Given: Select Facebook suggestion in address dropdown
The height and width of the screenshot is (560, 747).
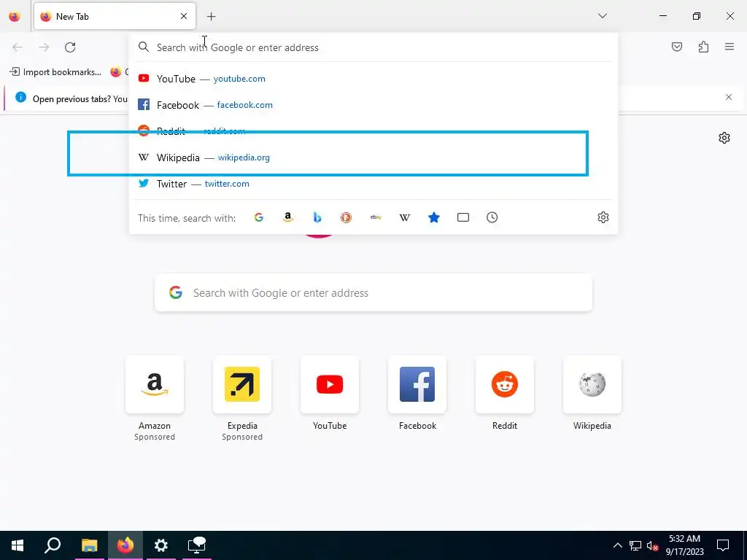Looking at the screenshot, I should point(373,105).
